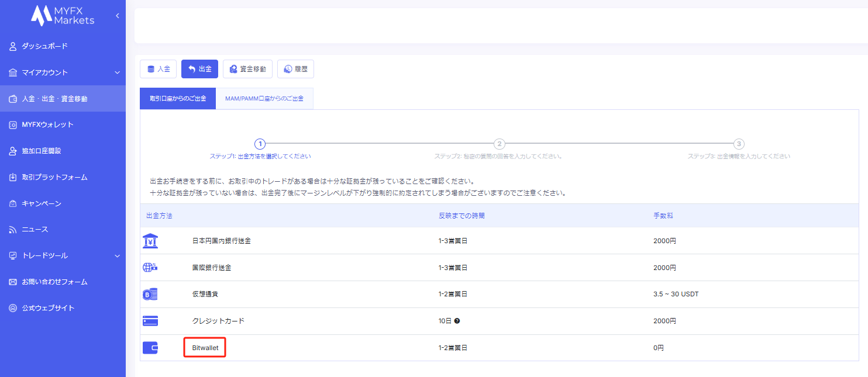
Task: Expand the トレードツール submenu
Action: click(x=117, y=255)
